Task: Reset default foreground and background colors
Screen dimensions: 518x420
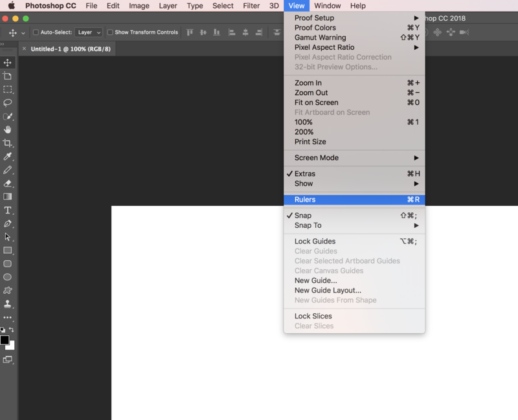Action: pyautogui.click(x=3, y=329)
